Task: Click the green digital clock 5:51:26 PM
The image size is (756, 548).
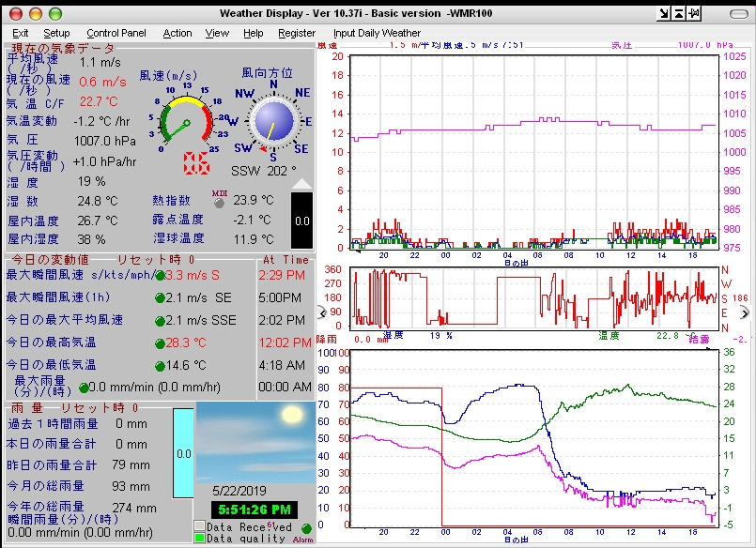Action: [255, 510]
